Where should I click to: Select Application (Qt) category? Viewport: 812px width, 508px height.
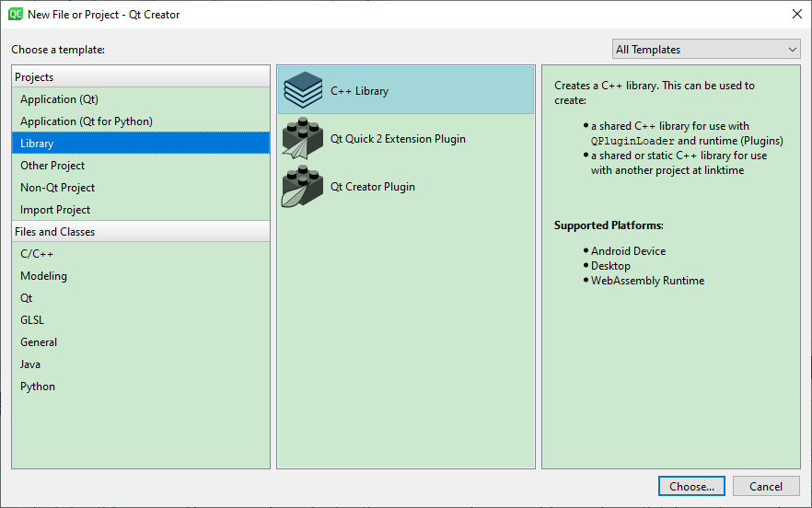pyautogui.click(x=141, y=98)
